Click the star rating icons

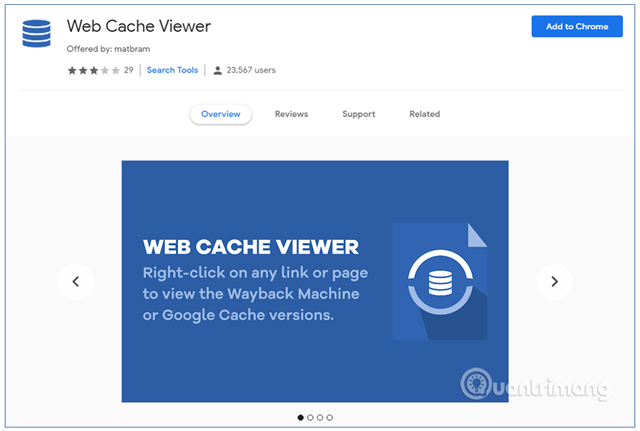93,71
